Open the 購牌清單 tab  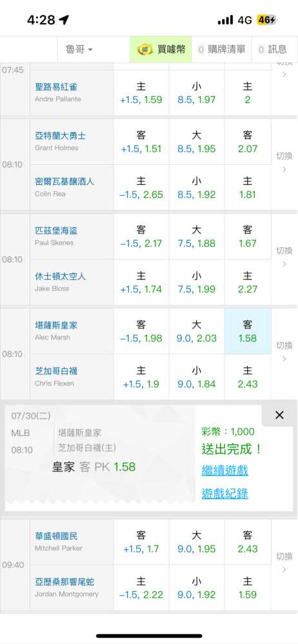point(221,50)
